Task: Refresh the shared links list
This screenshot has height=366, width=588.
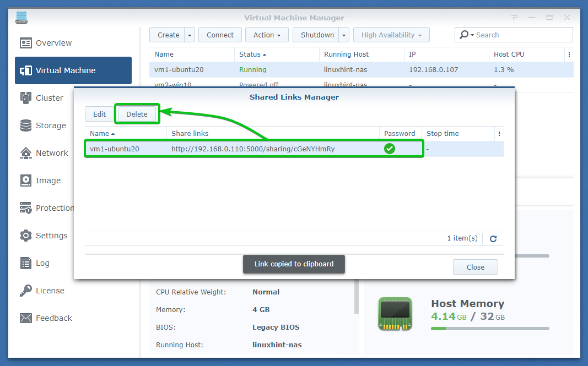Action: 493,238
